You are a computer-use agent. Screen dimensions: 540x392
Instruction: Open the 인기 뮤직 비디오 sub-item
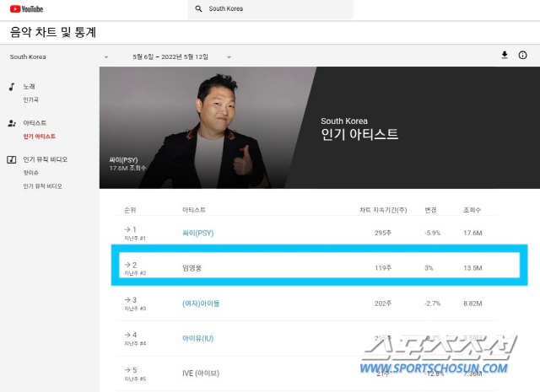[42, 186]
